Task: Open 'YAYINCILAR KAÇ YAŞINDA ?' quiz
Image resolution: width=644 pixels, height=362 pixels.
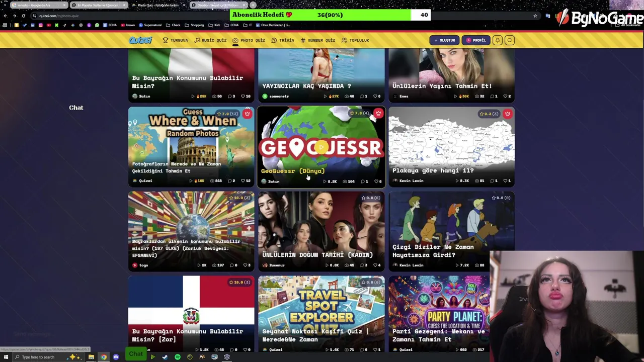Action: pos(321,75)
